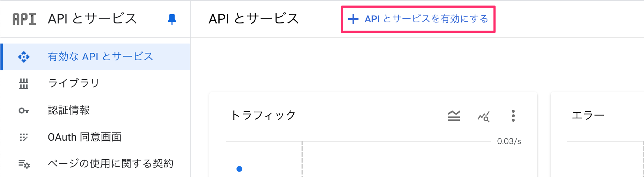The height and width of the screenshot is (192, 644).
Task: Click the トラフィック card heading
Action: pyautogui.click(x=263, y=115)
